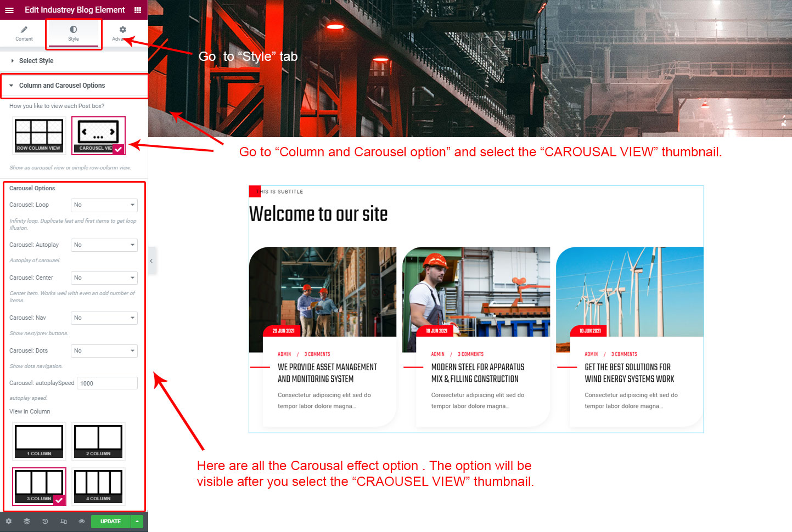Click the green UPDATE button
This screenshot has height=532, width=792.
[x=110, y=522]
